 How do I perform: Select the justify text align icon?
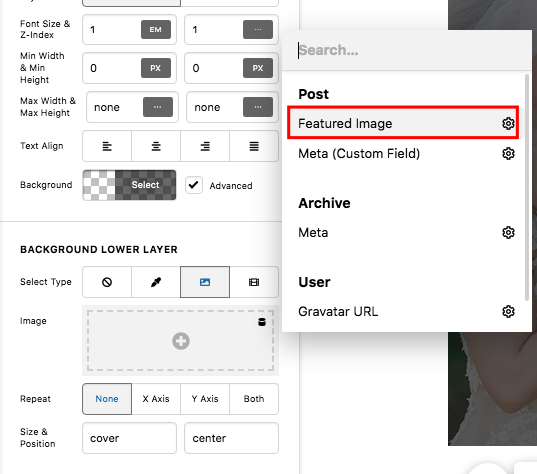(254, 146)
